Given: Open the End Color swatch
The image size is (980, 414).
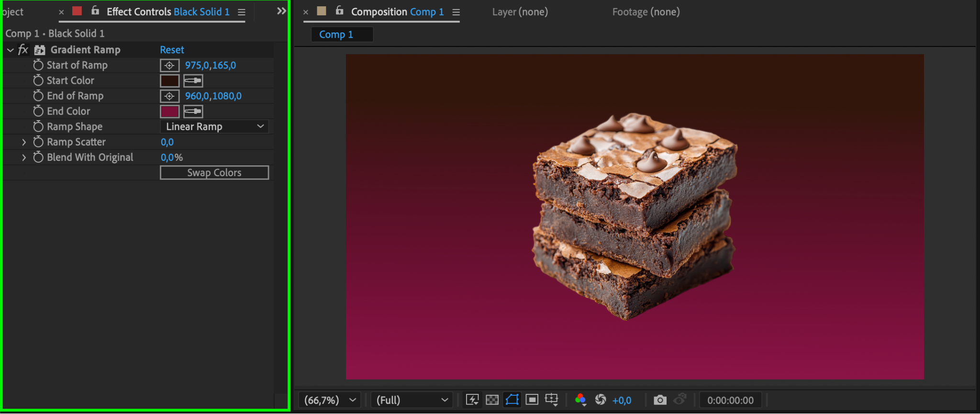Looking at the screenshot, I should 169,112.
